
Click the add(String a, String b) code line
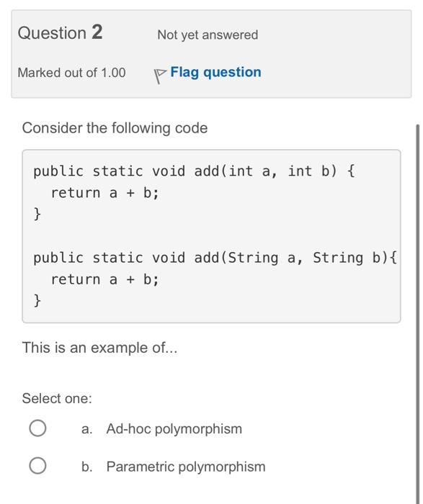(215, 258)
